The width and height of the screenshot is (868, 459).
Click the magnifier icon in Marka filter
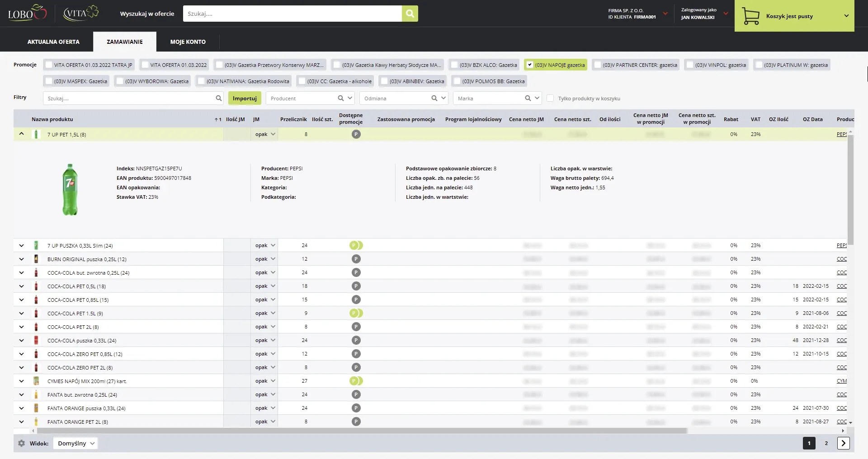(528, 98)
